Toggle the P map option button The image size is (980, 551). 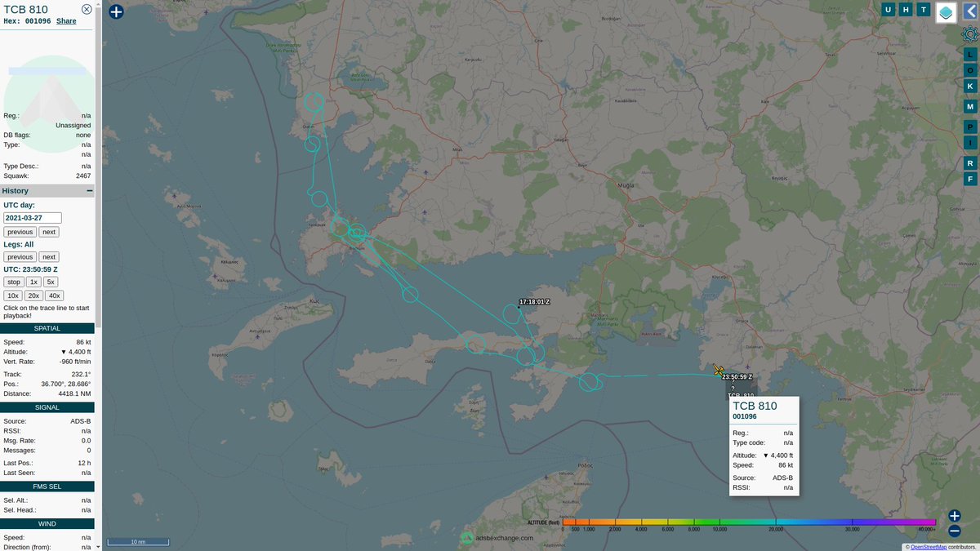[970, 127]
